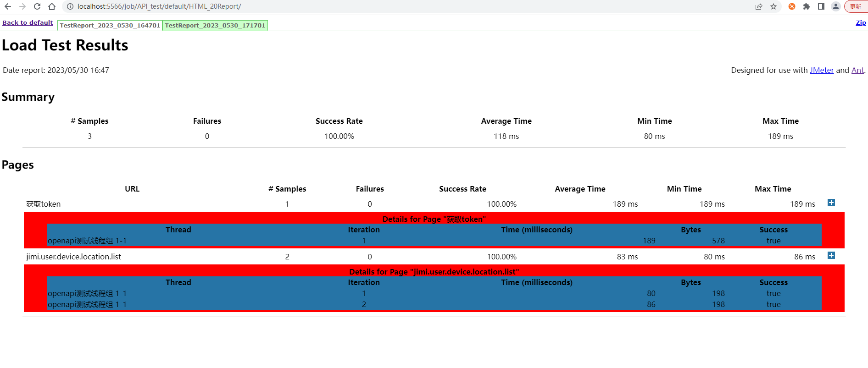Click the 'Details for Page jimi.user.device.location.list' header
Image resolution: width=868 pixels, height=368 pixels.
point(434,272)
